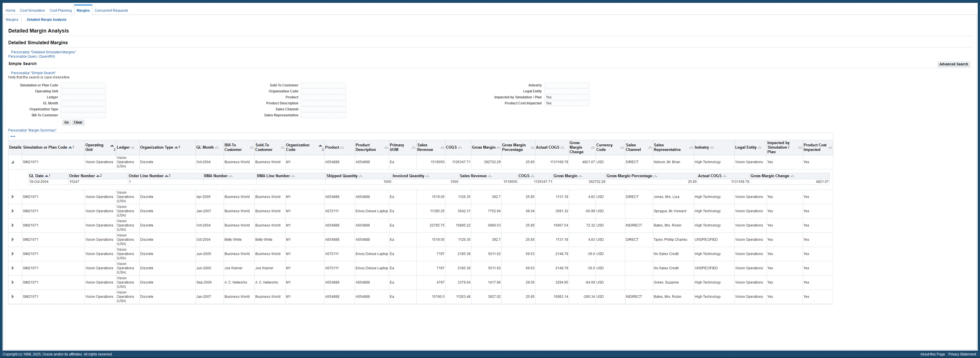Click the three-dots table options icon
The height and width of the screenshot is (358, 980).
(x=13, y=136)
